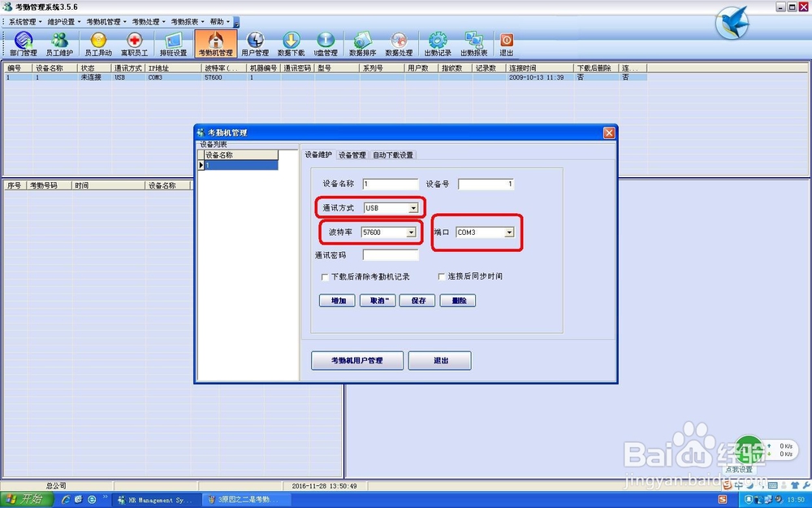
Task: Expand the 端口 COM3 dropdown
Action: click(x=509, y=232)
